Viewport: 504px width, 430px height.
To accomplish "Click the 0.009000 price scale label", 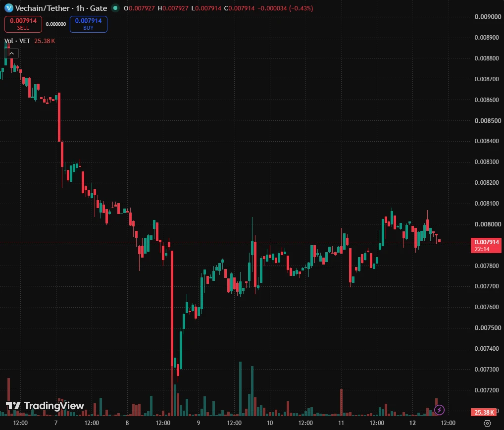I will 487,17.
